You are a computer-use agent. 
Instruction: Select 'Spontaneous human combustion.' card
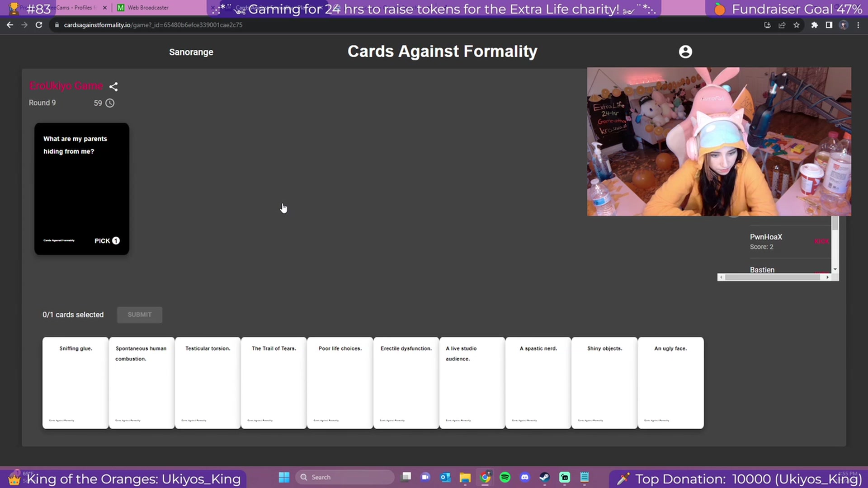pos(142,383)
